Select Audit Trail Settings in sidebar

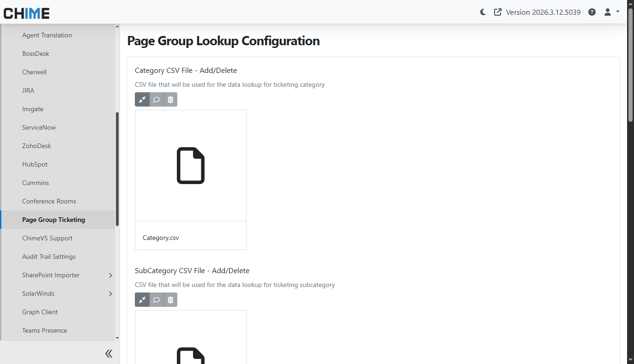point(49,257)
